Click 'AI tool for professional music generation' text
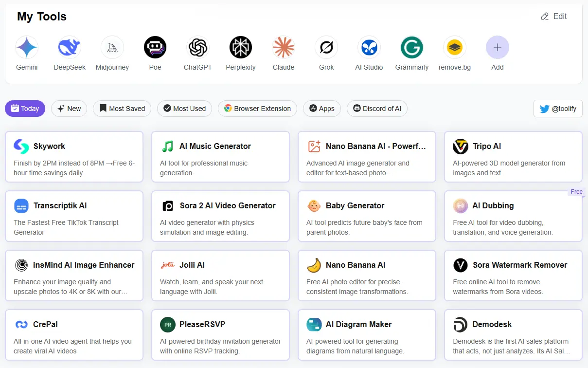The width and height of the screenshot is (588, 368). (x=204, y=168)
